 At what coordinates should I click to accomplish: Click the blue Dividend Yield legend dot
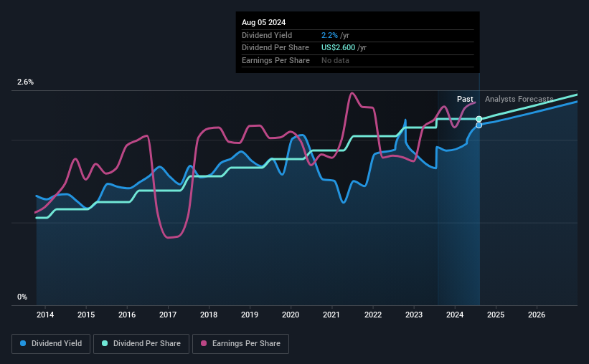23,343
